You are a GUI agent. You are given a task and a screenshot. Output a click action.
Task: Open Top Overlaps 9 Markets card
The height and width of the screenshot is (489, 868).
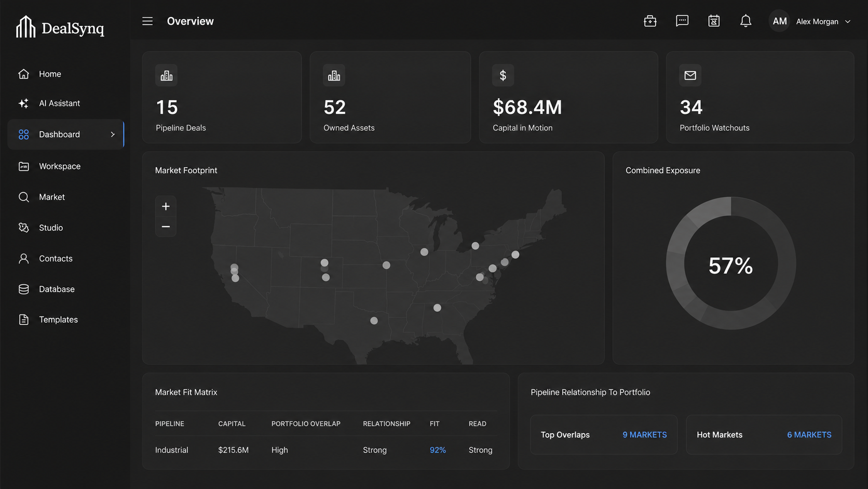604,435
